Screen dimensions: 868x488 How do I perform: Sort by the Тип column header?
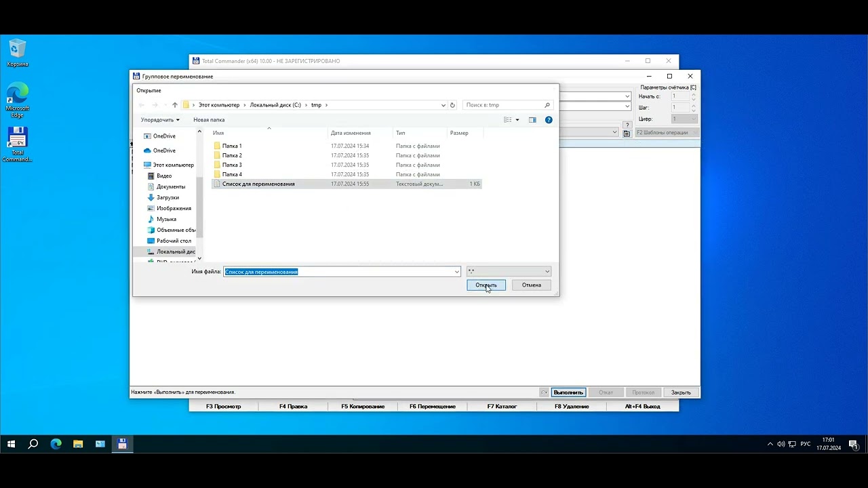click(420, 133)
